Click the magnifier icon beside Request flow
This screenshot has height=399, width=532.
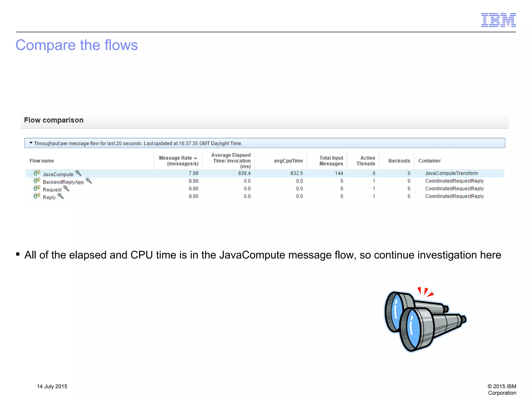(66, 188)
